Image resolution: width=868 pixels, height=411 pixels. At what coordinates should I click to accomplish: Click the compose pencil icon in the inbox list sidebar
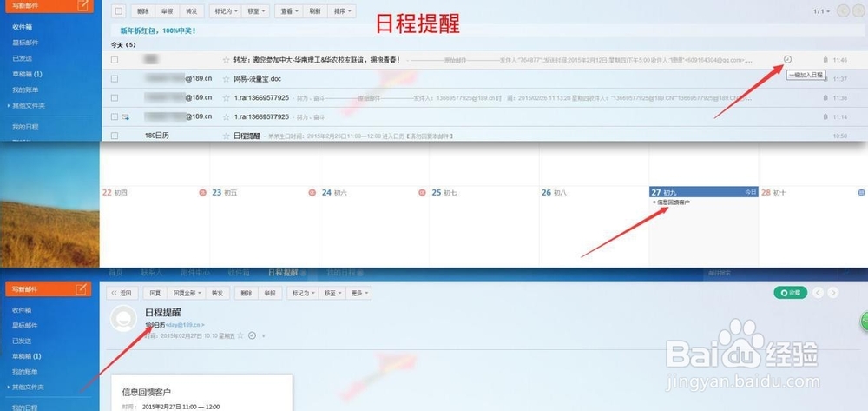(x=82, y=5)
